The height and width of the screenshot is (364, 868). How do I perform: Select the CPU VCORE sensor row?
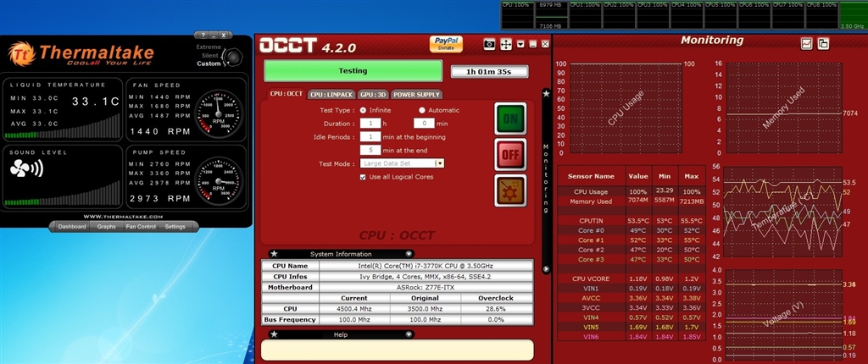tap(632, 279)
